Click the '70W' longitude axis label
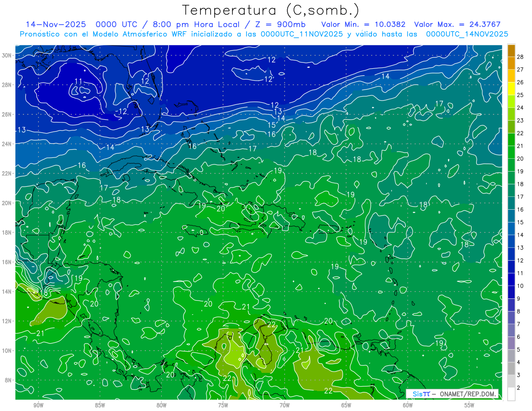 point(285,406)
